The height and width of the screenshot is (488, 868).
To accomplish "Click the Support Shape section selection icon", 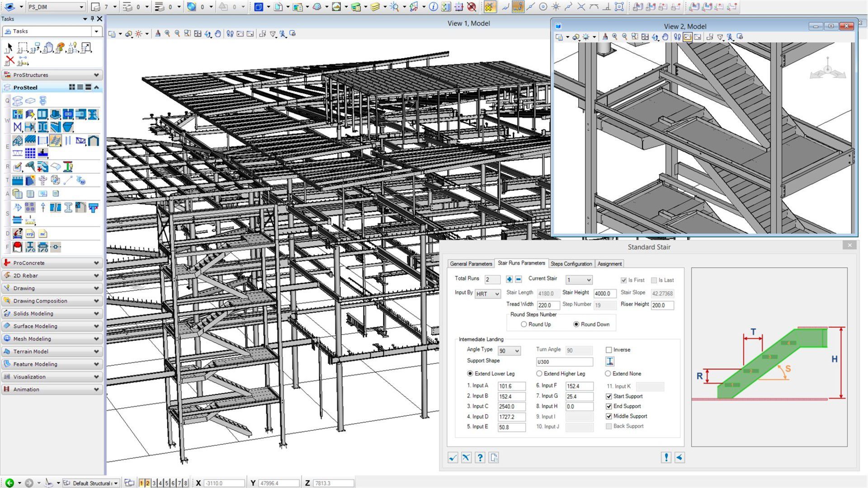I will (x=609, y=361).
